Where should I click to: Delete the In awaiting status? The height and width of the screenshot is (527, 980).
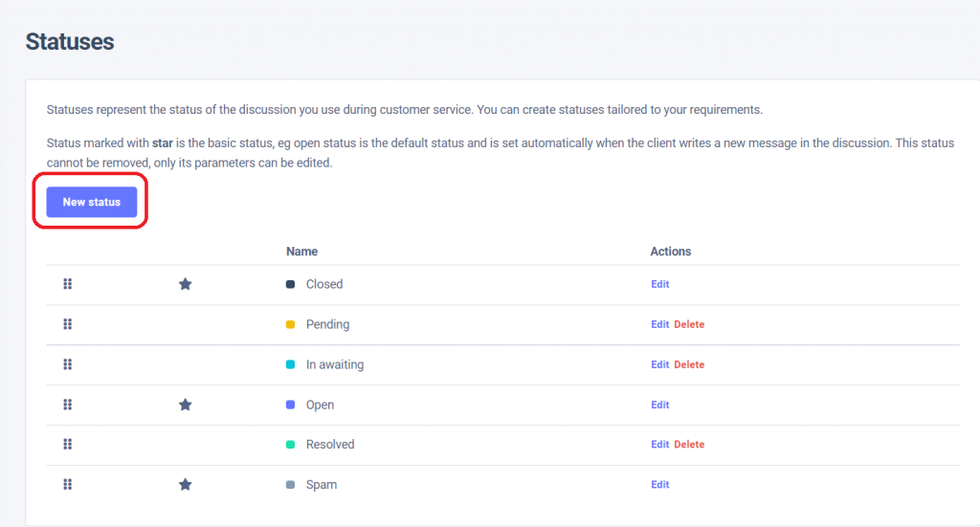tap(689, 364)
